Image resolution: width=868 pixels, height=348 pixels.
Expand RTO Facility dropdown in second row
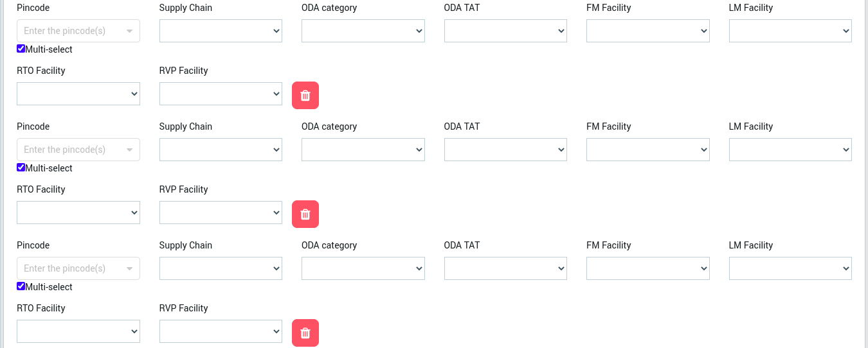coord(78,213)
